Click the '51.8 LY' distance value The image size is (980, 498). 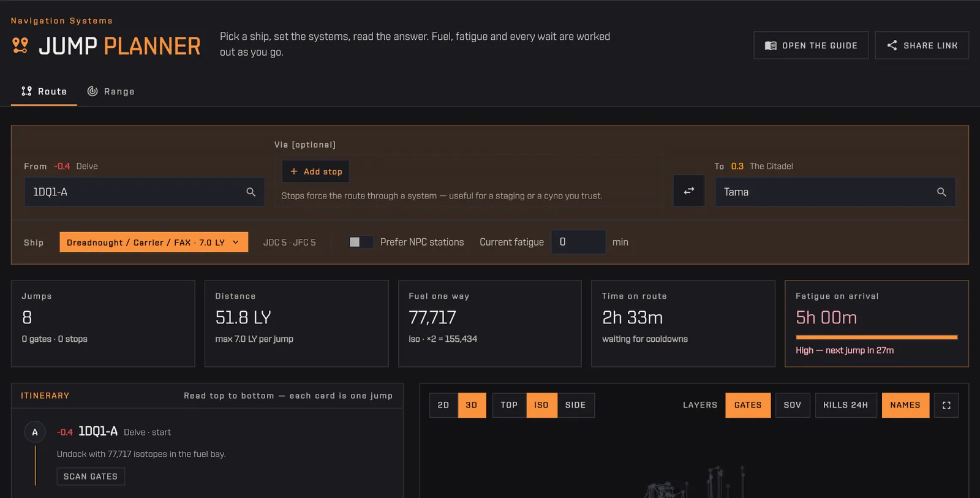click(243, 317)
